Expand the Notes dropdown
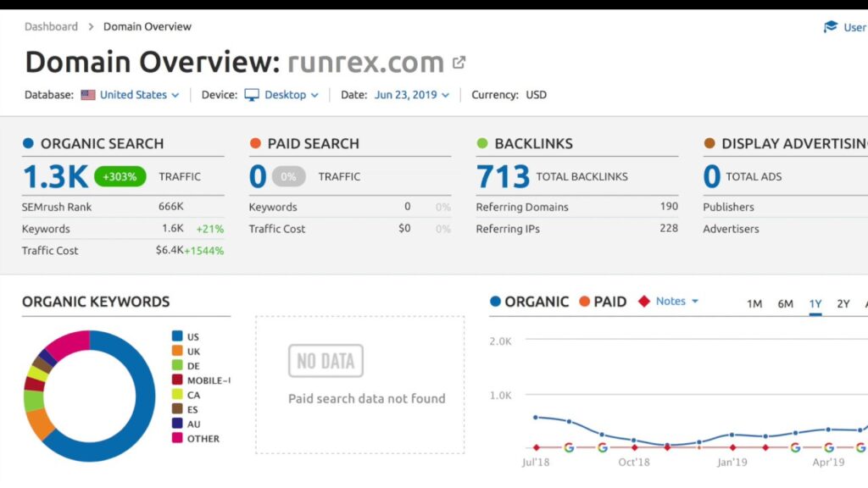The height and width of the screenshot is (488, 868). coord(676,301)
